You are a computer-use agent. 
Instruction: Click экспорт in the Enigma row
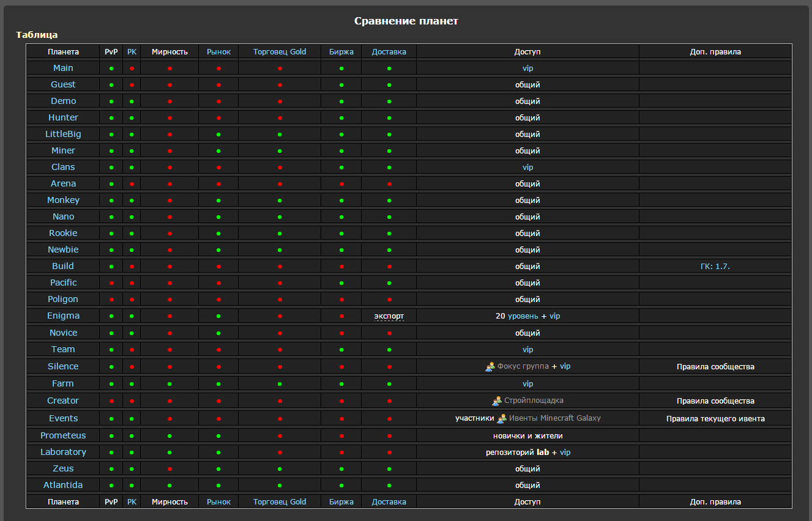tap(389, 316)
